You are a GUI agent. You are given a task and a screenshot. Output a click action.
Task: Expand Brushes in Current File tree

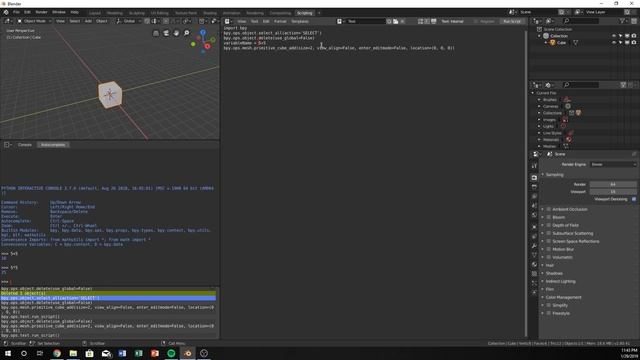(x=539, y=100)
